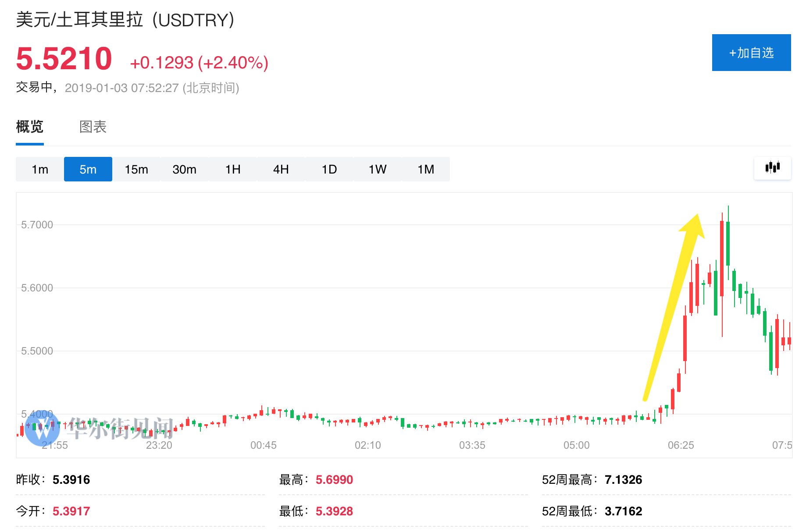
Task: Click the 52周最高 value 7.1326
Action: (623, 480)
